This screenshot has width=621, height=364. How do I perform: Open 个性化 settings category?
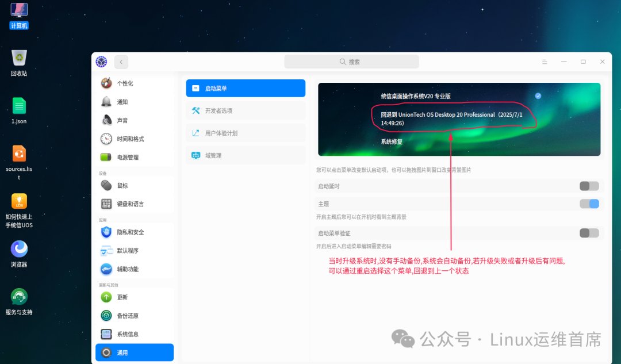[x=135, y=83]
